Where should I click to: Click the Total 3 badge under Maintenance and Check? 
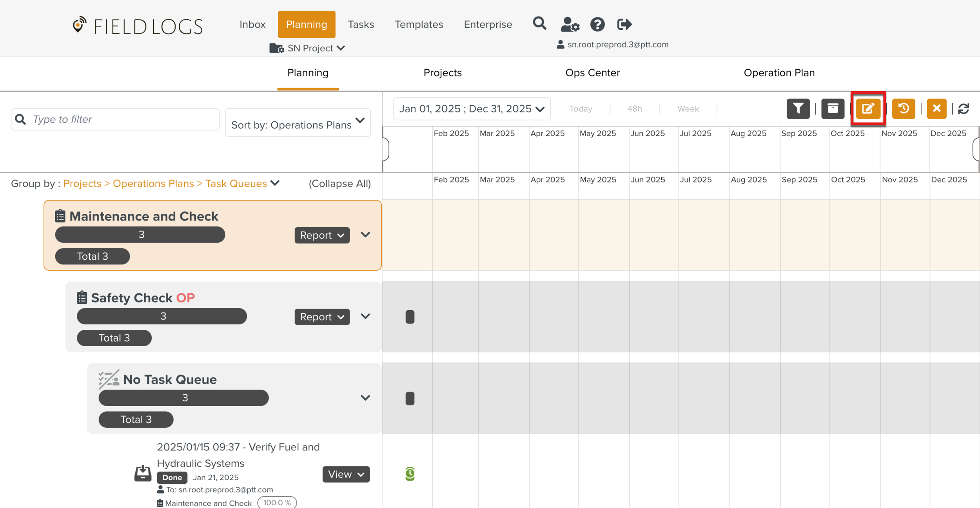pos(93,256)
